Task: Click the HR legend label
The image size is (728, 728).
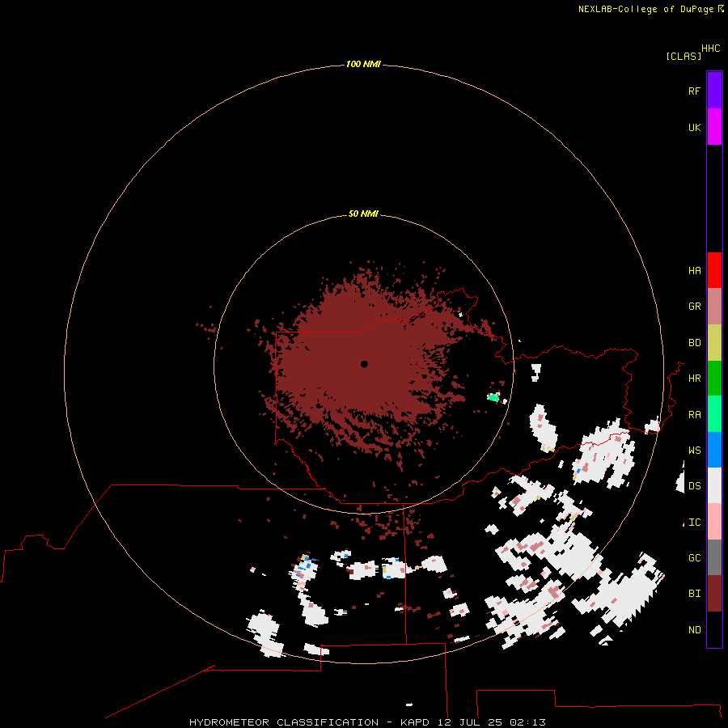Action: (694, 379)
